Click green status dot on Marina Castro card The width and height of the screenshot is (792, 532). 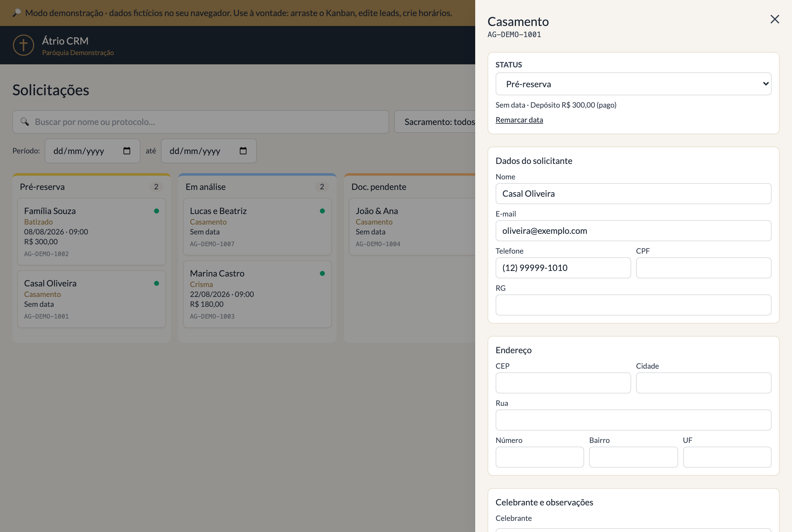(x=322, y=273)
